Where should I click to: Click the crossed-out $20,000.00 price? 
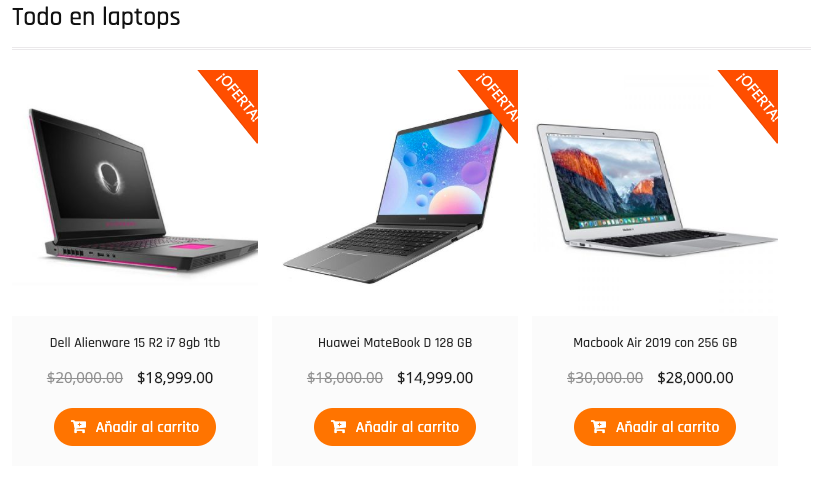(x=85, y=378)
